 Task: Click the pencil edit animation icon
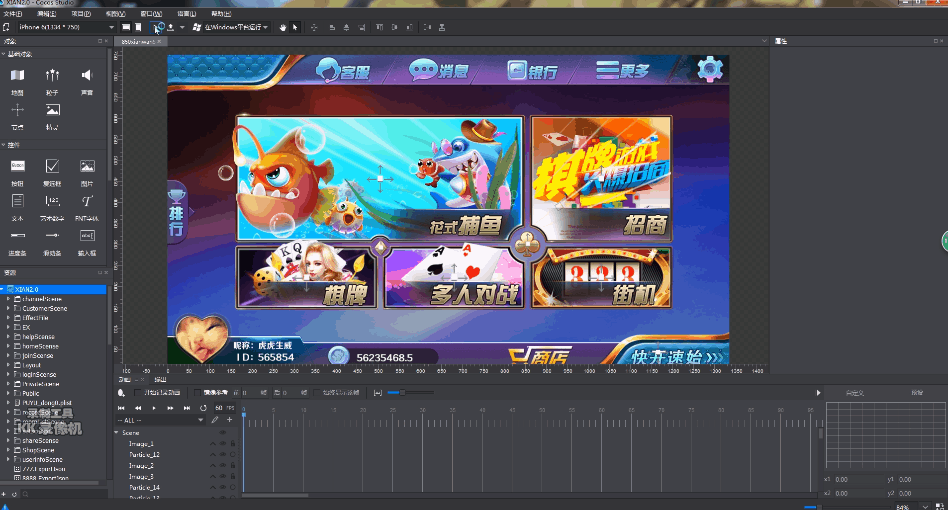[x=215, y=420]
